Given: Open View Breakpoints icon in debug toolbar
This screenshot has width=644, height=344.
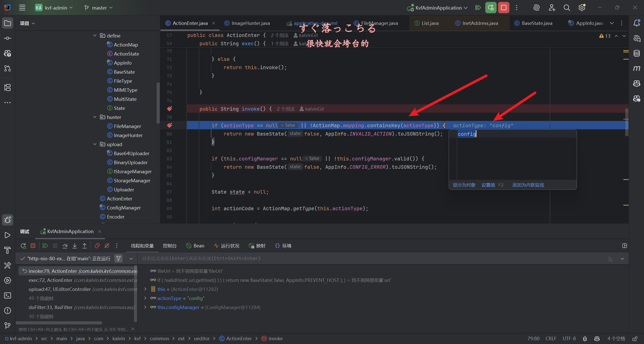Looking at the screenshot, I should pyautogui.click(x=97, y=246).
